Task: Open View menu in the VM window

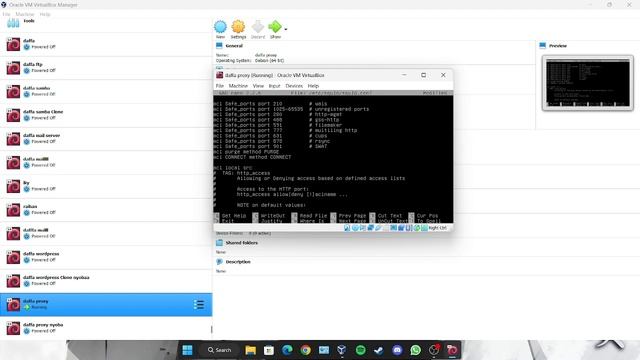Action: 258,86
